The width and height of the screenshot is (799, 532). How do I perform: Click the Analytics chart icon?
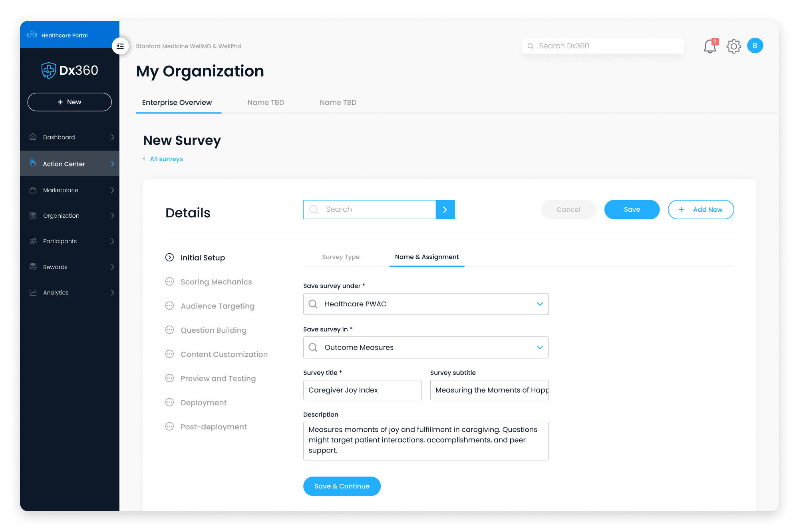33,292
